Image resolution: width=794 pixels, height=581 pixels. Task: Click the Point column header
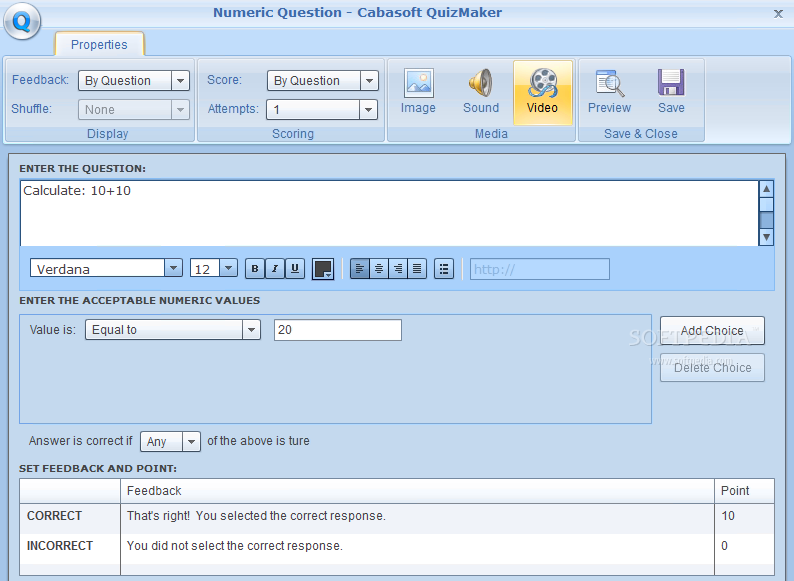pos(744,491)
